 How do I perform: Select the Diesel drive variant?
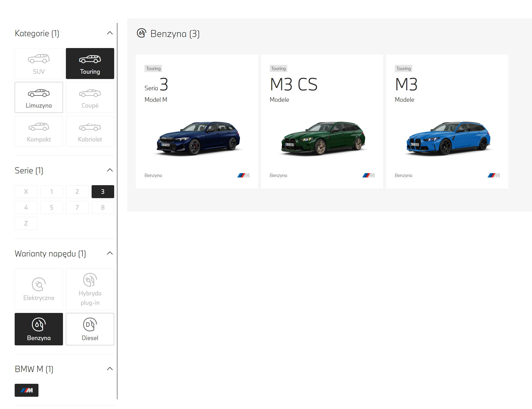90,329
